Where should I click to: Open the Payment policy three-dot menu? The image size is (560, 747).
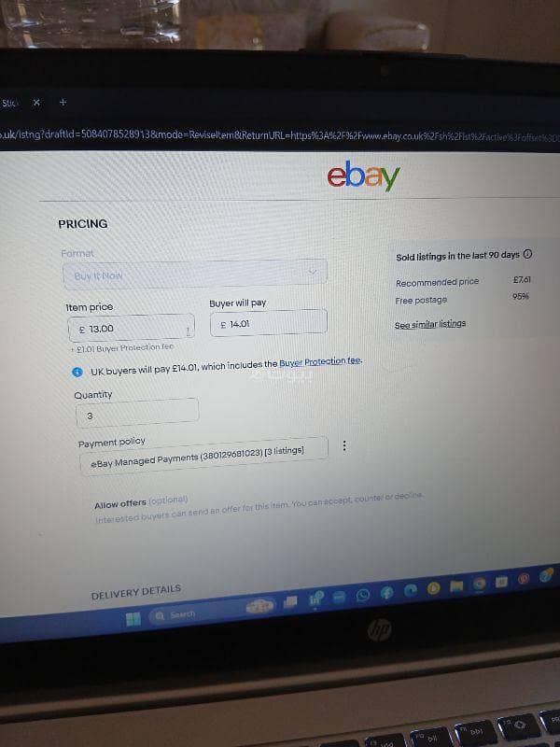[x=344, y=446]
